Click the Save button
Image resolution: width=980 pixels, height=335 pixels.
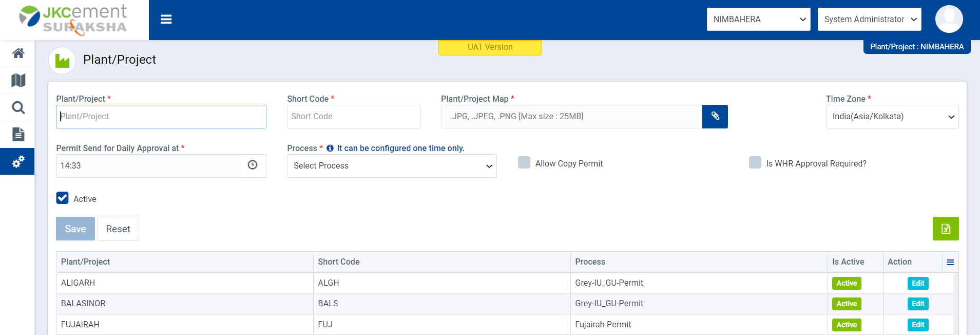point(75,229)
